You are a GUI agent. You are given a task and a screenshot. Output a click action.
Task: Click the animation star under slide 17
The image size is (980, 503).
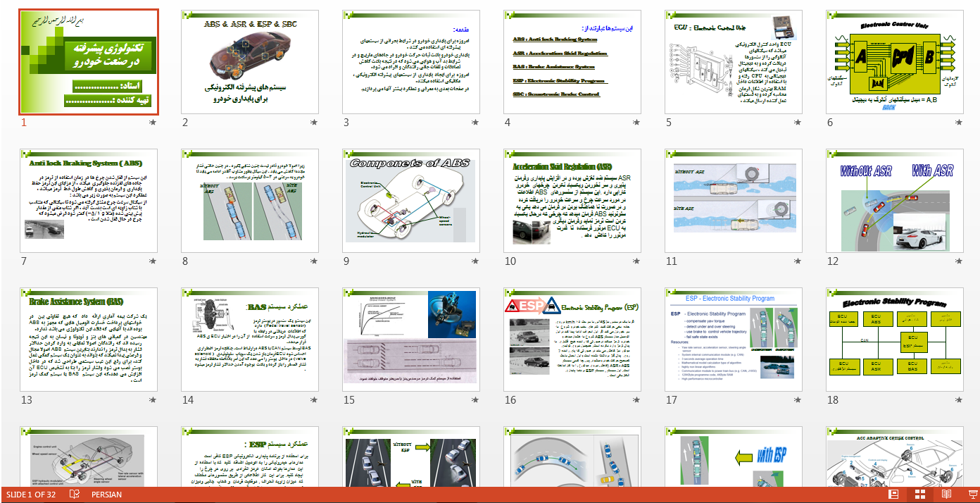(x=798, y=399)
